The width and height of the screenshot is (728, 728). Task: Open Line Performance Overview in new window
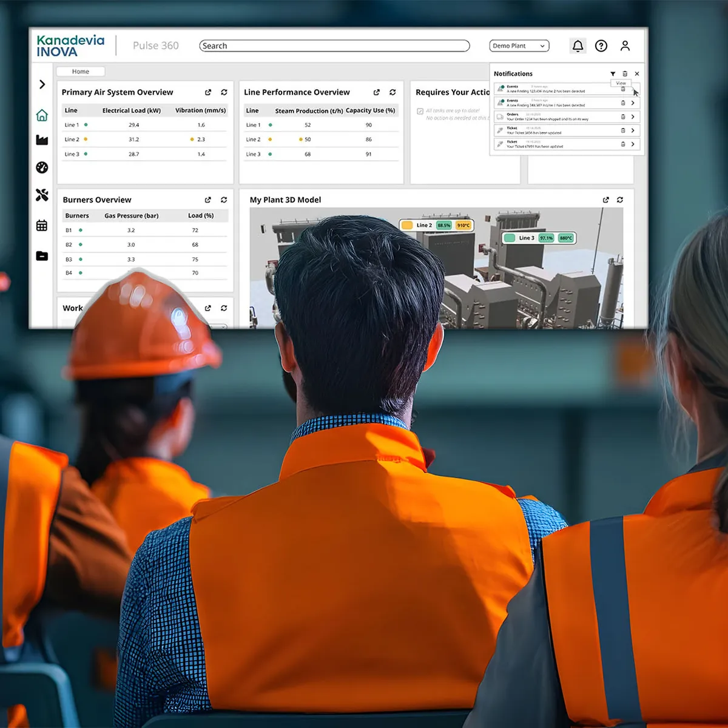[377, 92]
